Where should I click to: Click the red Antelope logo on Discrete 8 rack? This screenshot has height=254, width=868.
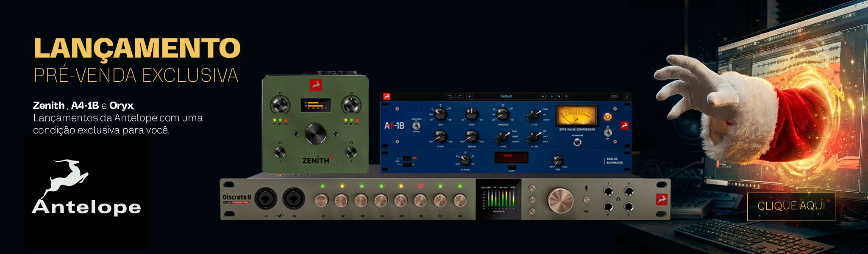click(662, 199)
